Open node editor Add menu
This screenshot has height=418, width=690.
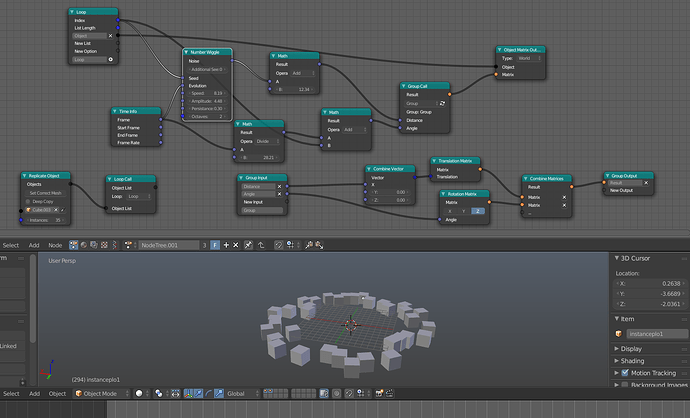(x=34, y=245)
